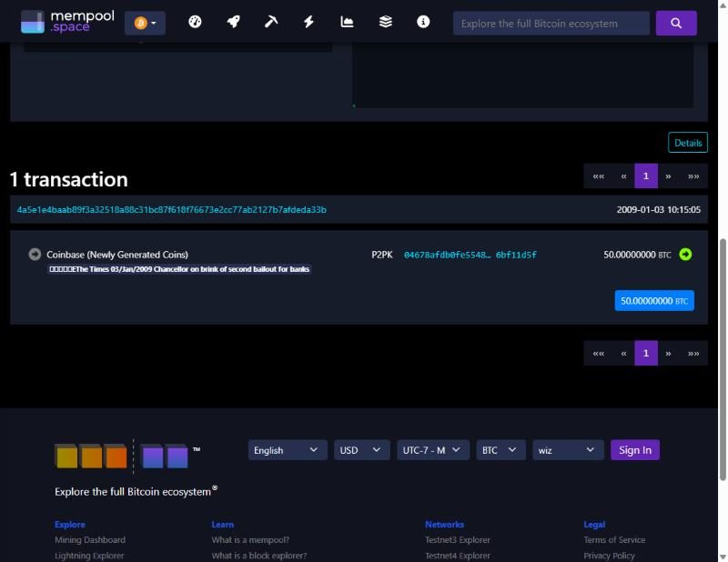Go to next page in bottom pagination
The width and height of the screenshot is (728, 562).
click(668, 354)
